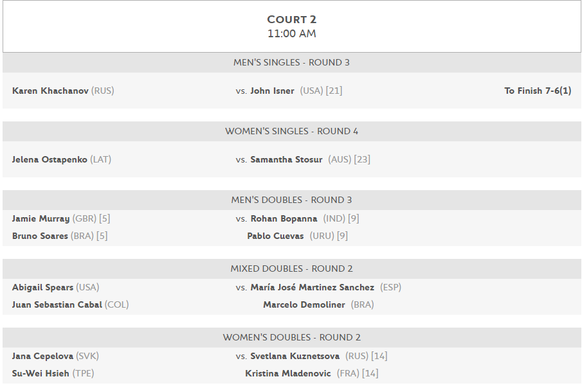Open Svetlana Kuznetsova player link

pos(295,356)
